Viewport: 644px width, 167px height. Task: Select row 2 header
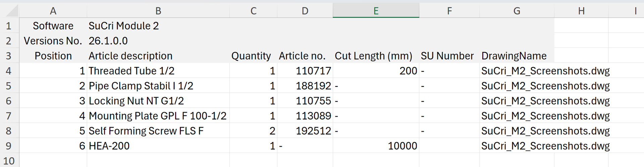(x=9, y=41)
